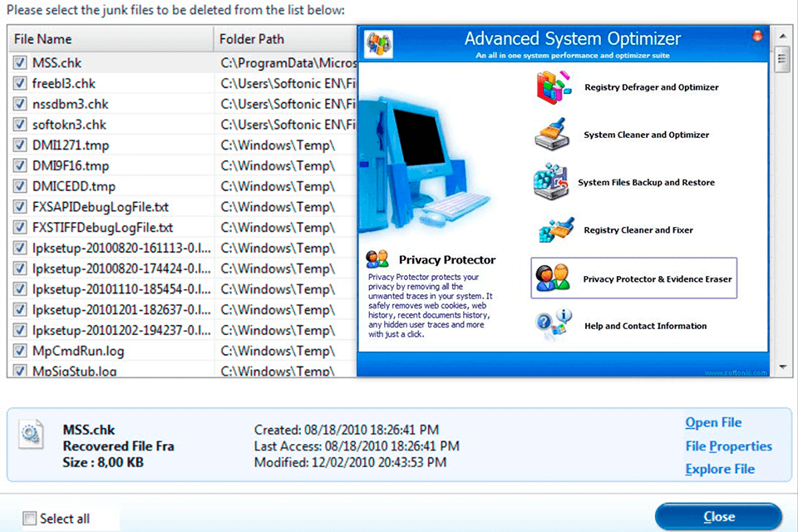Uncheck the MpCmdRun.log checkbox
The height and width of the screenshot is (532, 798).
point(20,351)
